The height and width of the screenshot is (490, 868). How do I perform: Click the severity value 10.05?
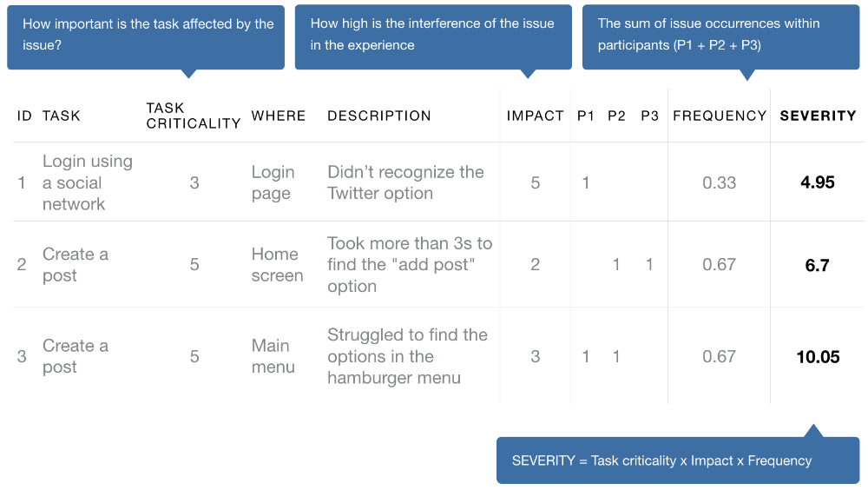click(818, 356)
